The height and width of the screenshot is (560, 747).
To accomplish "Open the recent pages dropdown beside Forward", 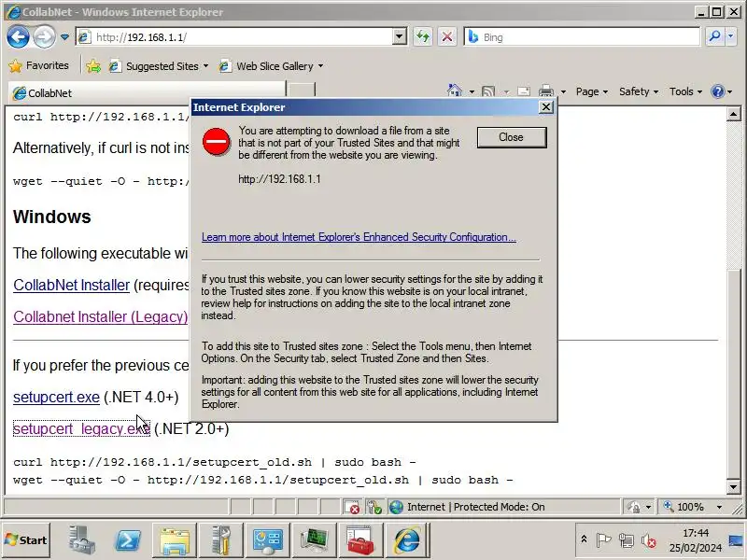I will pyautogui.click(x=64, y=37).
